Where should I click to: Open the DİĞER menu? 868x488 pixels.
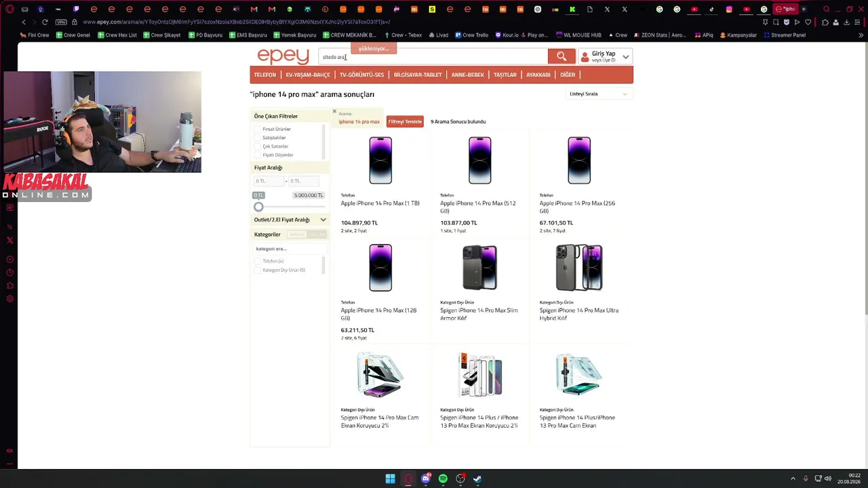coord(568,75)
